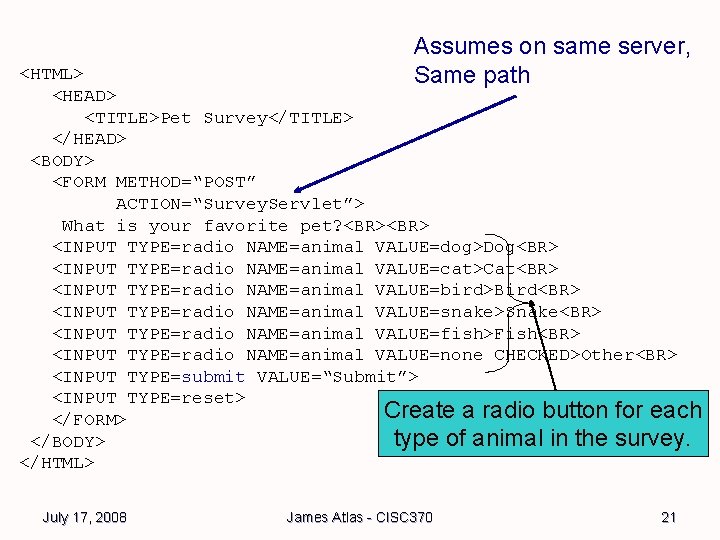Click the opening <HTML> tag line

(x=51, y=74)
